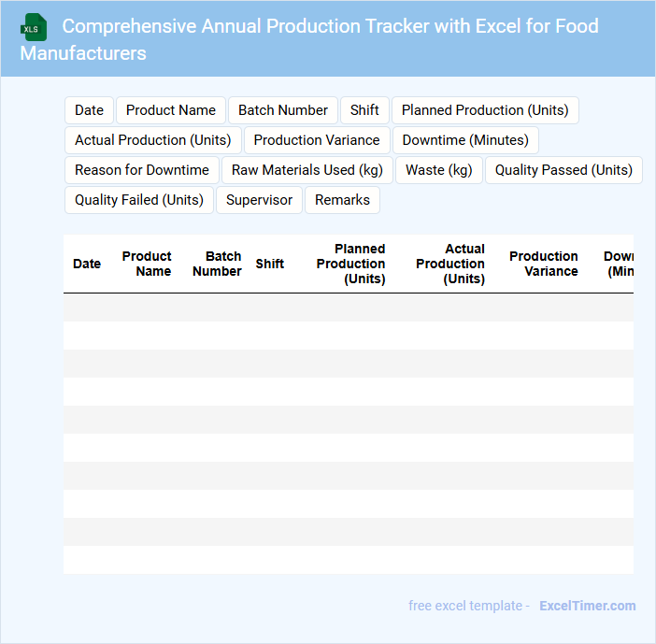Click the Supervisor tag

pos(260,200)
